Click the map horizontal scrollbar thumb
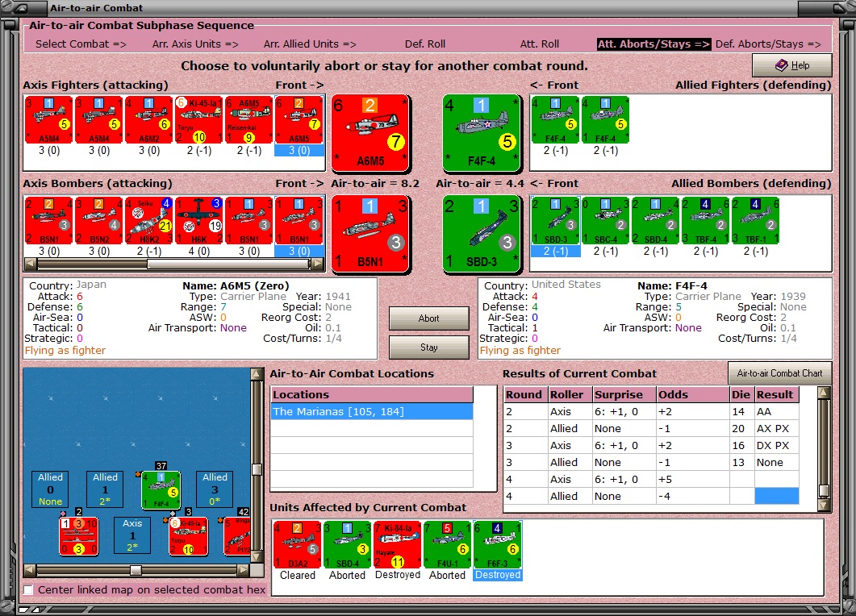Image resolution: width=856 pixels, height=616 pixels. (136, 570)
